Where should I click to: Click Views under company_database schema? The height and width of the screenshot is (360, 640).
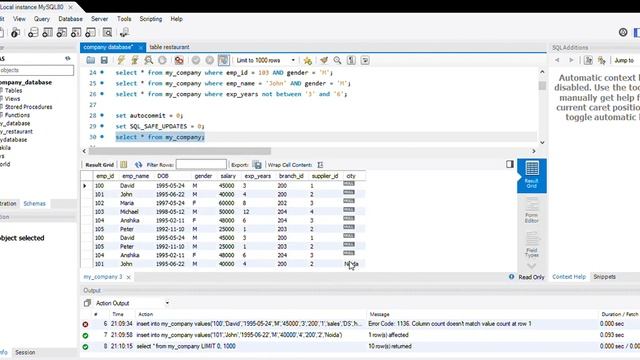coord(12,99)
